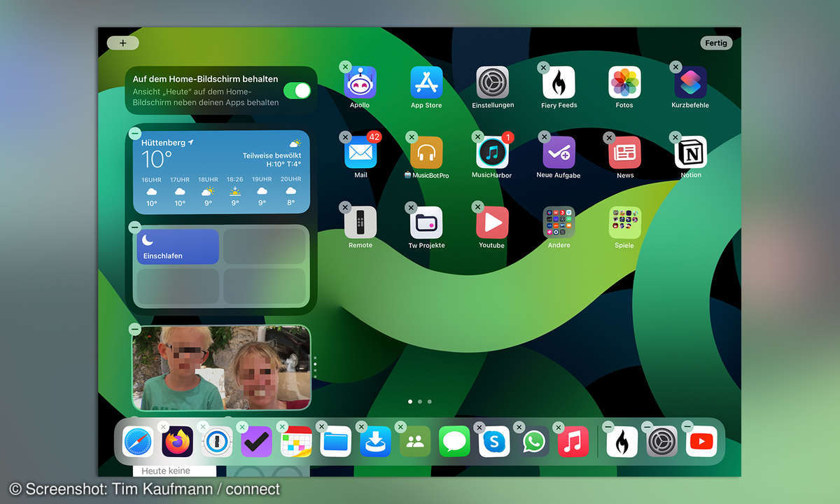Tap Fertig to finish editing

point(716,43)
